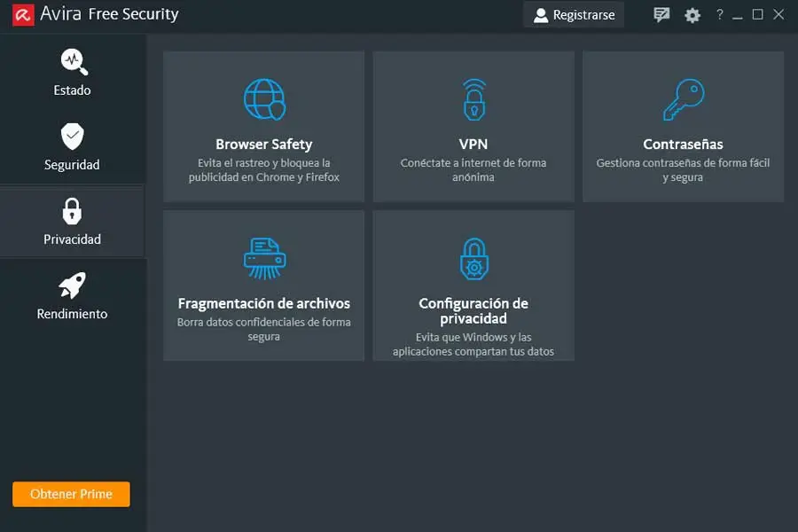Open the Browser Safety title text
This screenshot has height=532, width=798.
coord(264,145)
